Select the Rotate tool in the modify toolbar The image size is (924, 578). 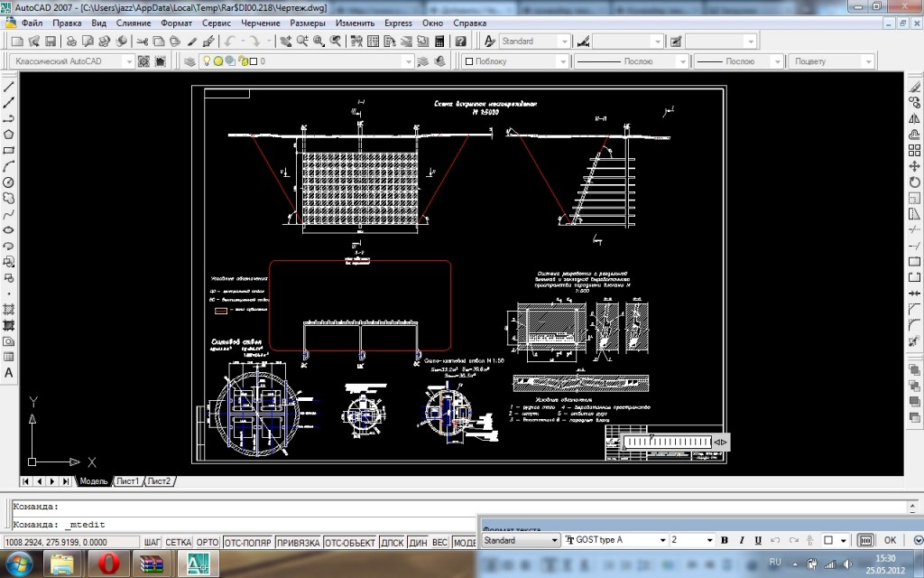[x=914, y=182]
